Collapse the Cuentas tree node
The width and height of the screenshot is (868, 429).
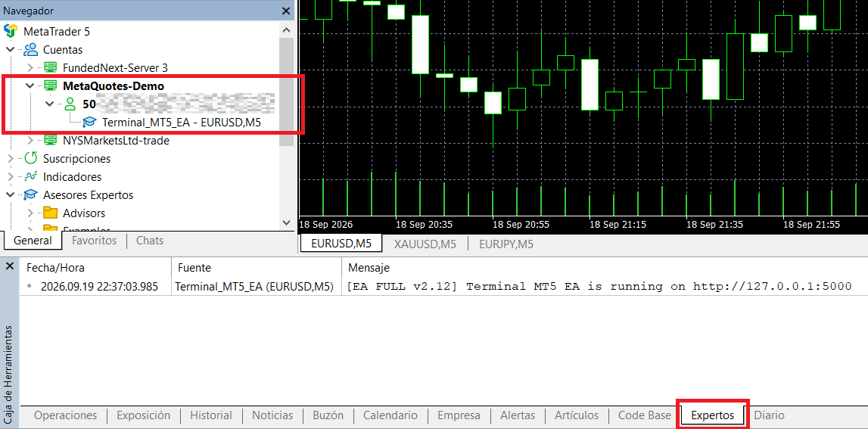click(10, 50)
